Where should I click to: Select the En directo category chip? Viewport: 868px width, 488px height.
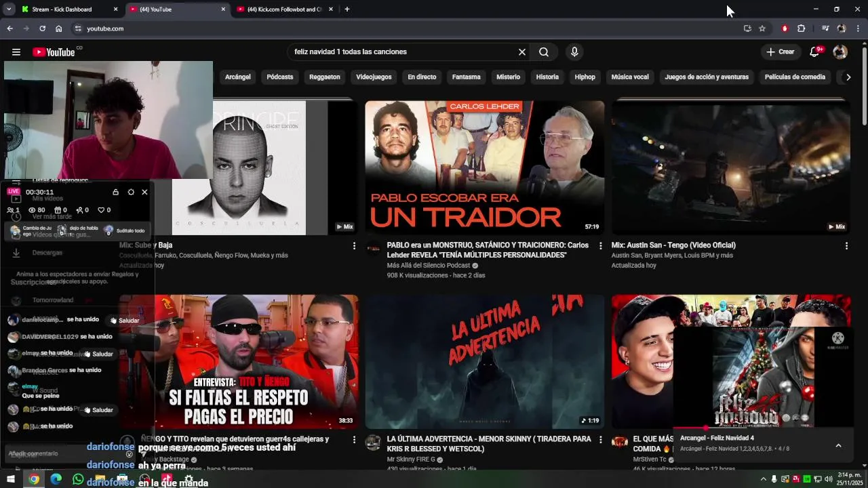point(422,77)
